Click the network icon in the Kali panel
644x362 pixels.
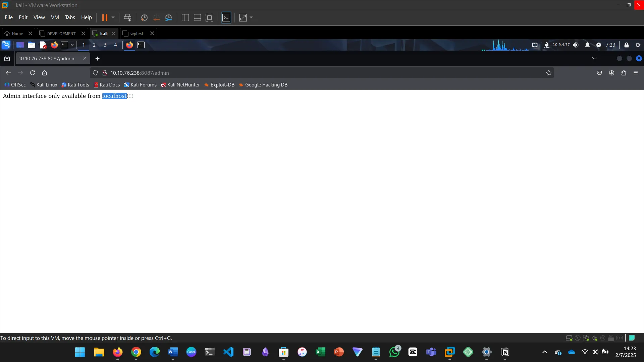[535, 45]
